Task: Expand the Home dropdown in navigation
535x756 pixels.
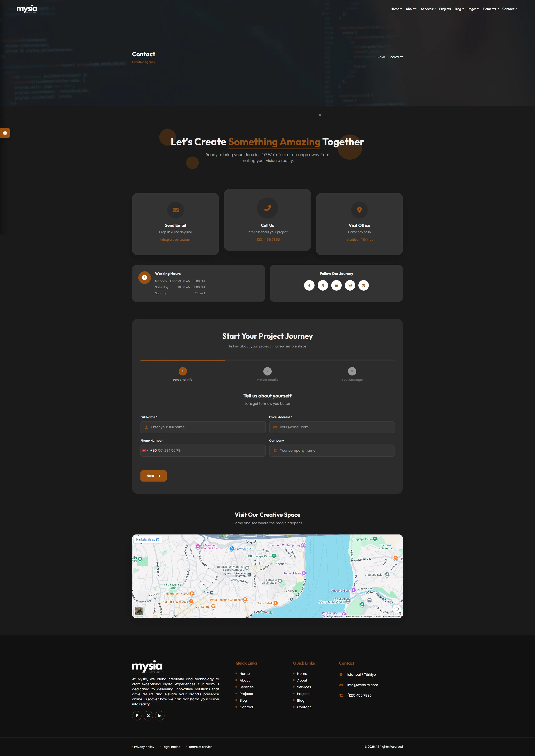Action: [396, 9]
